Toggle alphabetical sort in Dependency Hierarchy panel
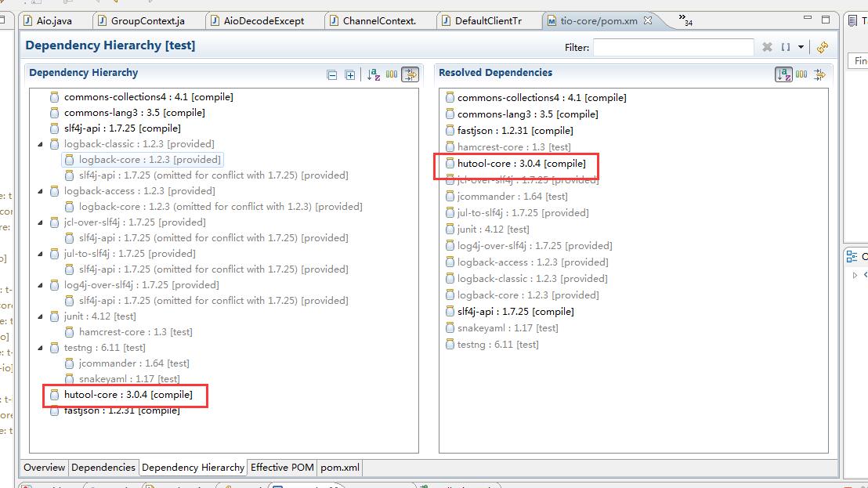The image size is (868, 488). coord(374,75)
